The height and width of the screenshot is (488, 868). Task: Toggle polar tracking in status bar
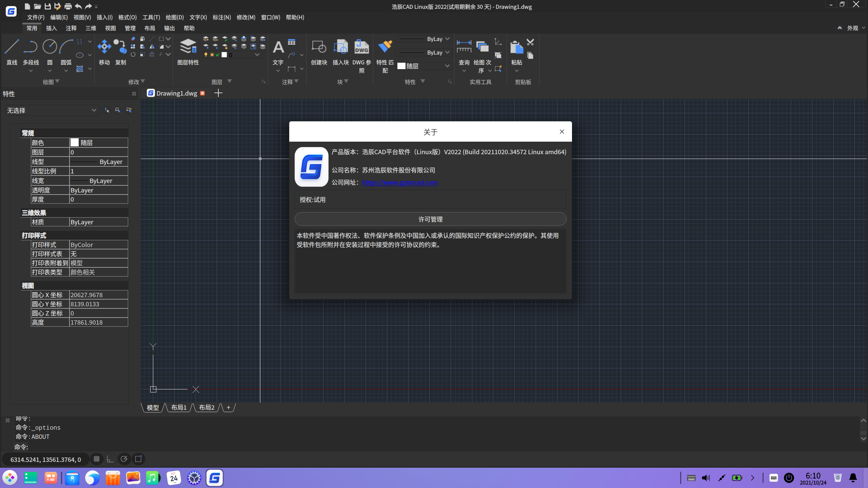click(x=124, y=459)
